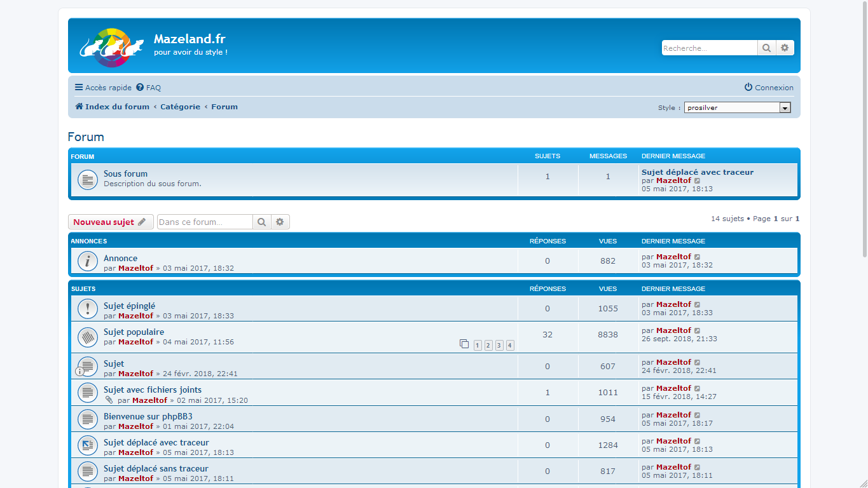
Task: Open the Sous forum link
Action: [x=125, y=173]
